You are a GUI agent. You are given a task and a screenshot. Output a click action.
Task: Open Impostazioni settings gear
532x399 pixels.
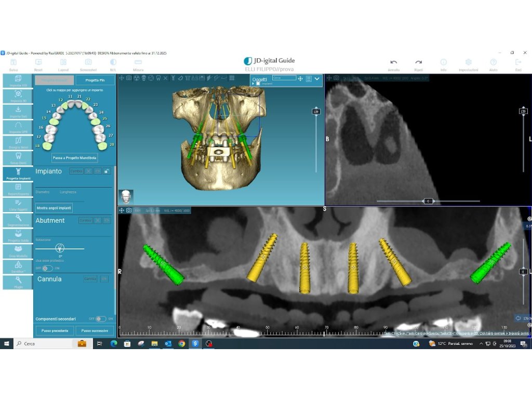(468, 62)
